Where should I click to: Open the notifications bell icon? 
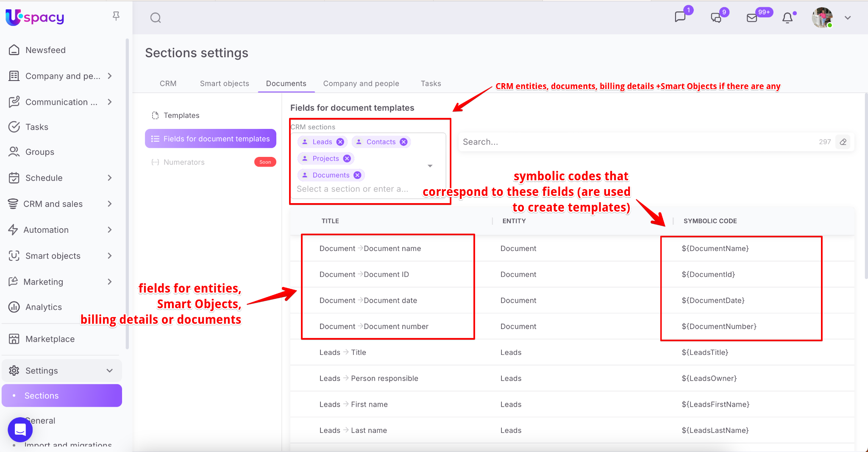point(787,18)
